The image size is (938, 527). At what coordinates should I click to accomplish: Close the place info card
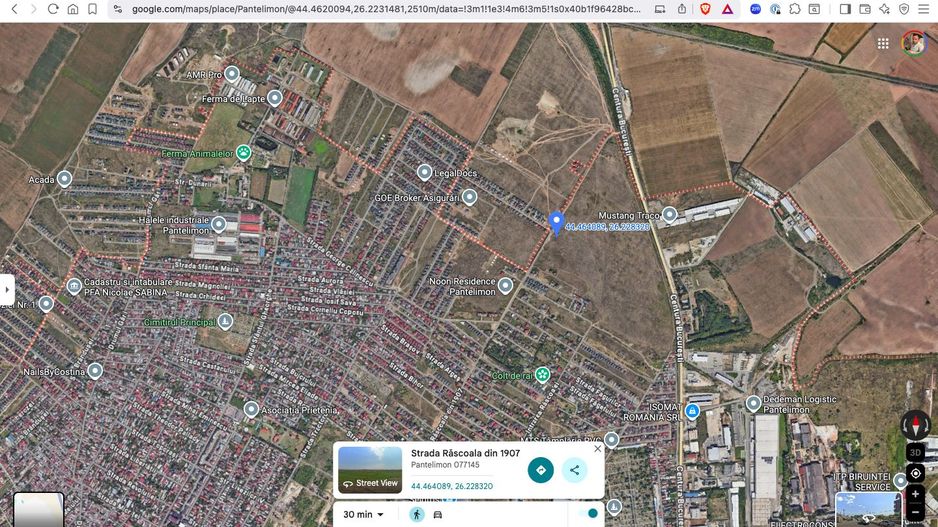[597, 449]
